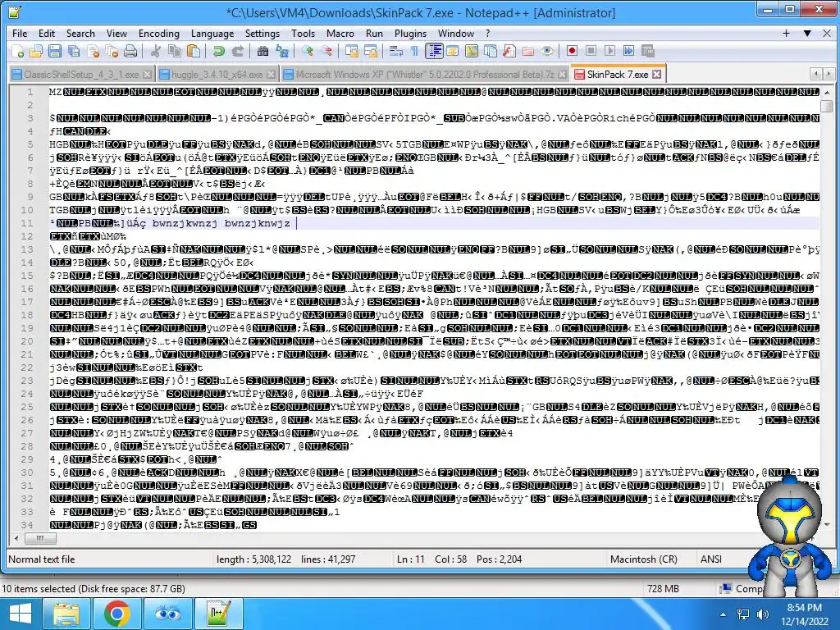Undo the last edit with green arrow
This screenshot has width=840, height=630.
click(218, 51)
